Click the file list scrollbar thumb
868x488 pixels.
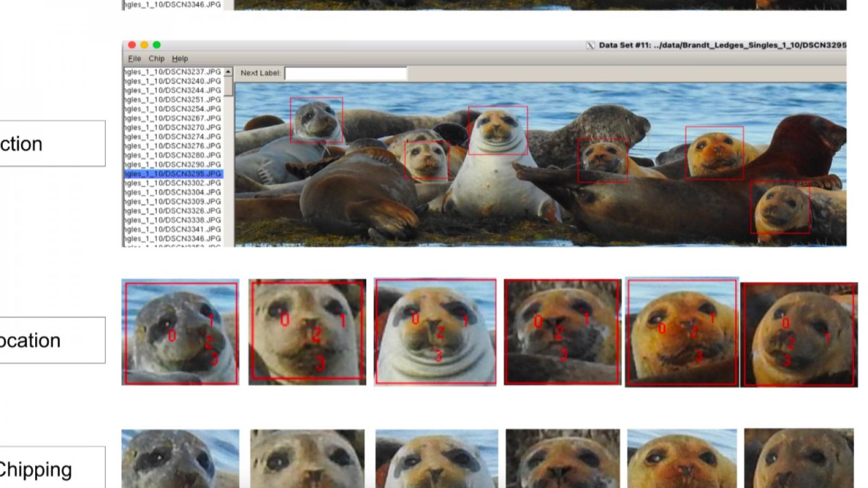point(228,86)
